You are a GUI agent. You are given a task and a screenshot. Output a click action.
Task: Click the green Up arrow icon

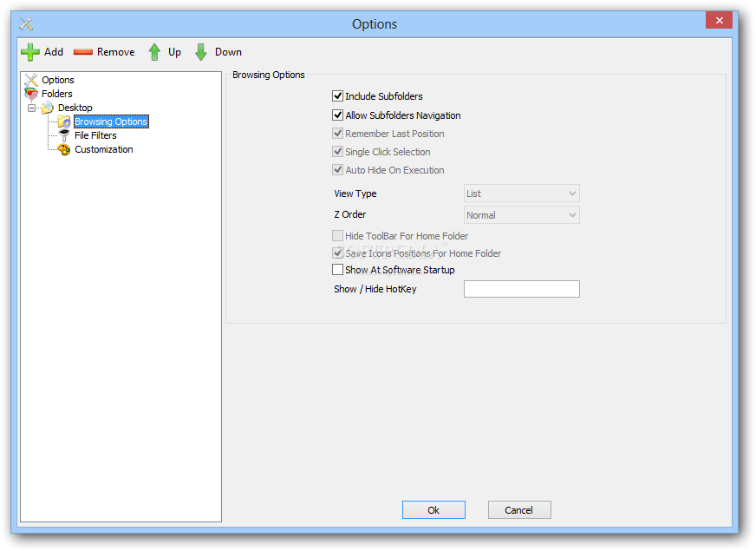(154, 52)
